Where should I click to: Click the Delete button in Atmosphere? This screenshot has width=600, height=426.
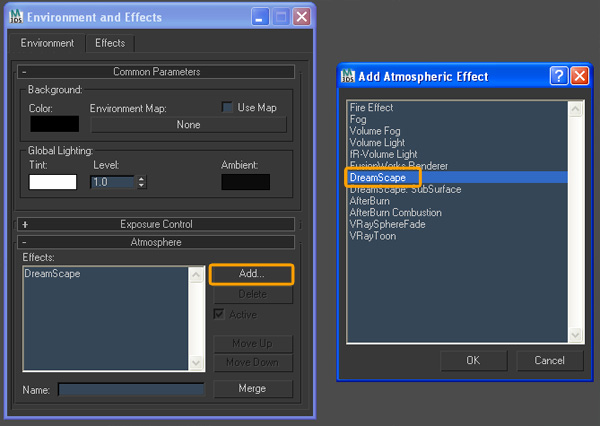tap(253, 294)
